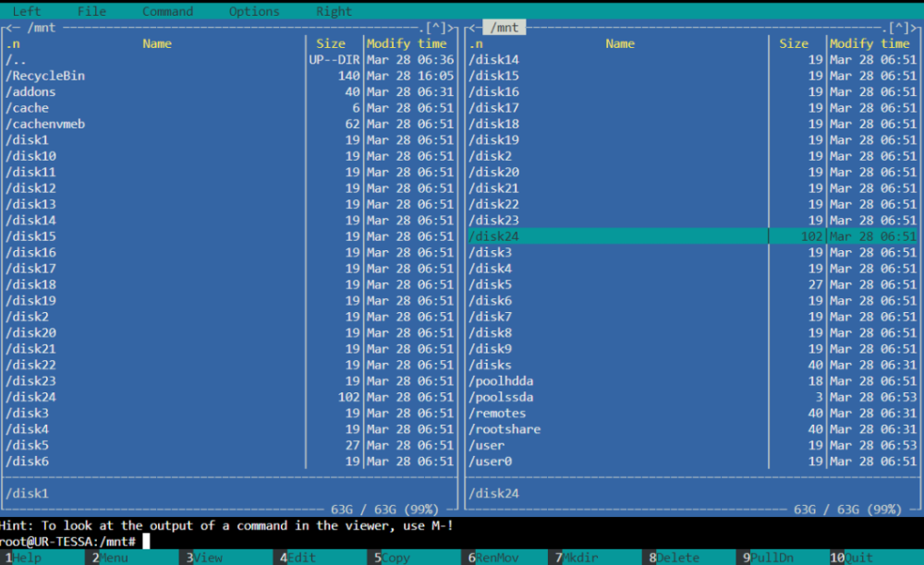Toggle right panel .n sort indicator

click(476, 43)
